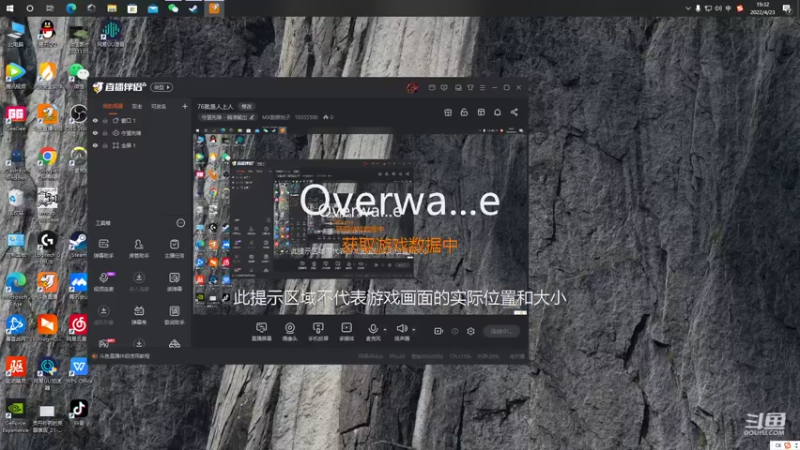The image size is (800, 450).
Task: Collapse the 工具箱 toolbox panel
Action: pyautogui.click(x=181, y=223)
